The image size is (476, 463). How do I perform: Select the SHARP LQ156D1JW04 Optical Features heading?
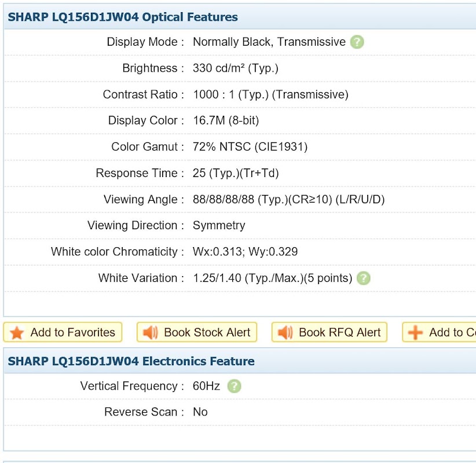[123, 17]
